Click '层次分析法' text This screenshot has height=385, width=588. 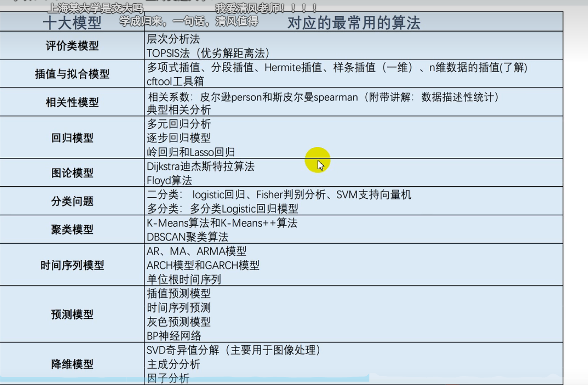[x=173, y=39]
